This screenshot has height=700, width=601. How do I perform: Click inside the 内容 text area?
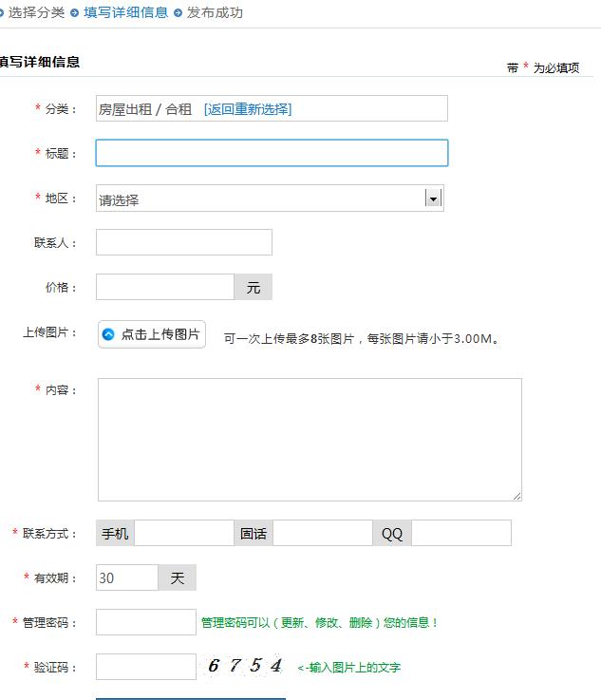[309, 439]
